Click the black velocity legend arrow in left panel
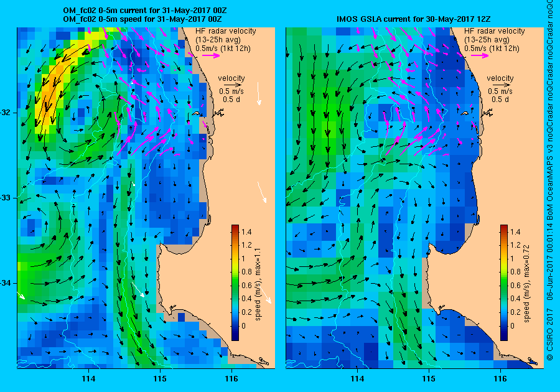The image size is (560, 392). tap(233, 85)
